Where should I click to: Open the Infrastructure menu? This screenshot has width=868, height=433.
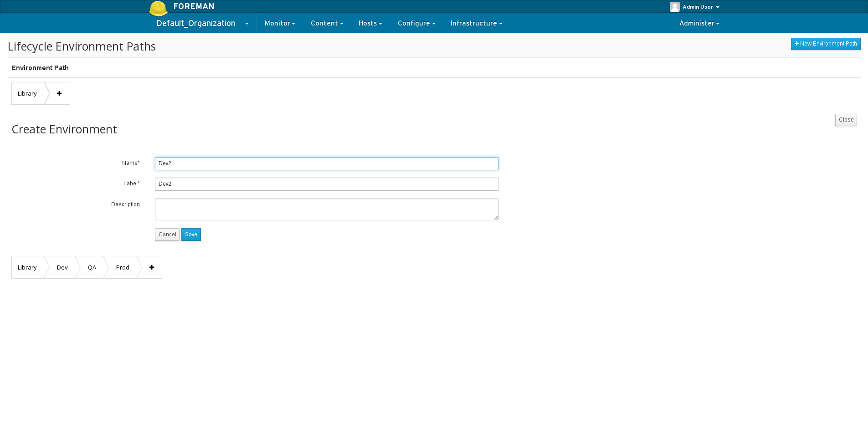coord(476,23)
